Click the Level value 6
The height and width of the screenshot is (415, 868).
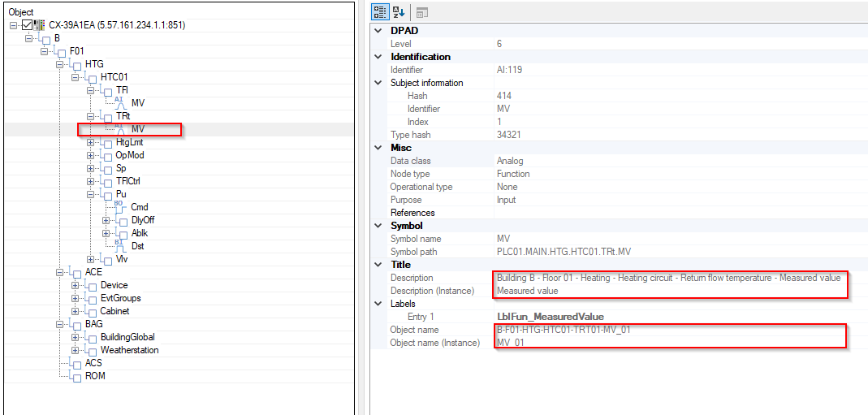[499, 44]
